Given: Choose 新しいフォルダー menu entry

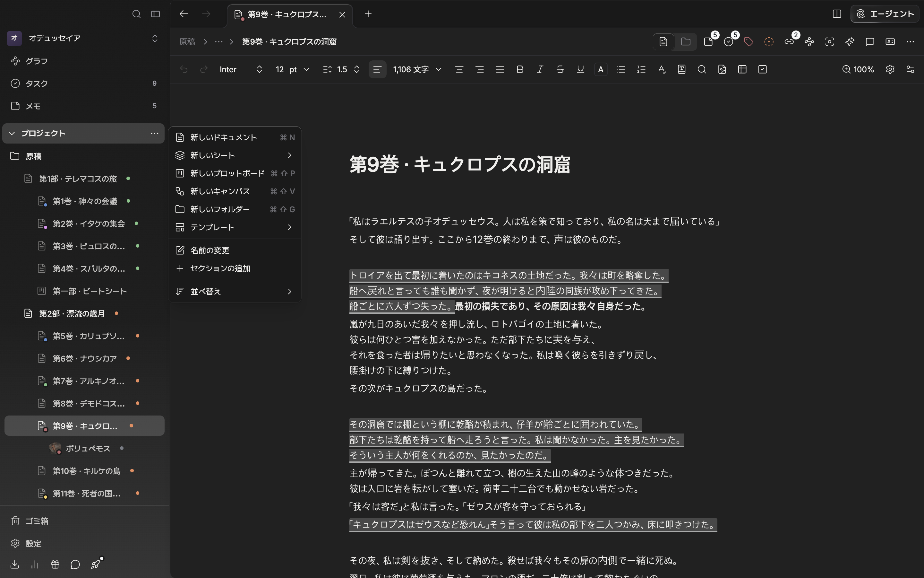Looking at the screenshot, I should pos(235,209).
